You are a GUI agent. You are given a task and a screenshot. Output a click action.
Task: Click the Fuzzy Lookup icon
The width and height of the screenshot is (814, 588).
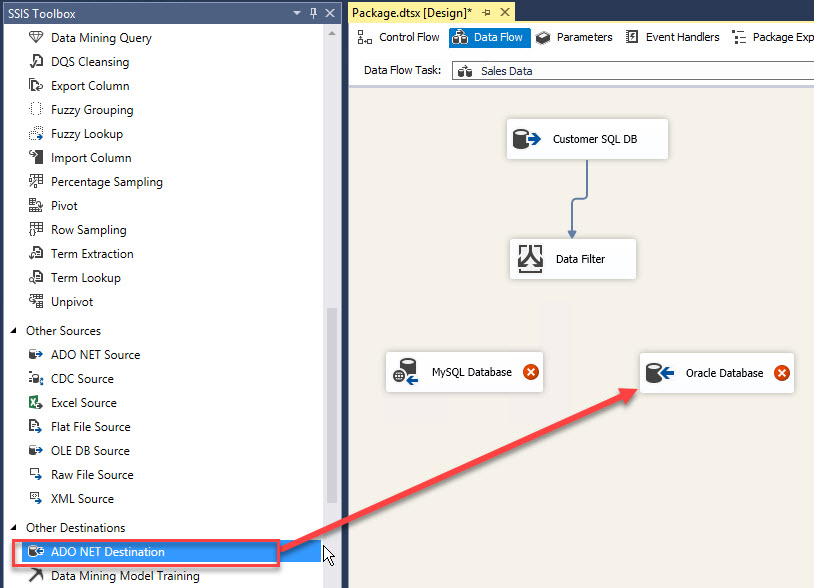coord(36,133)
